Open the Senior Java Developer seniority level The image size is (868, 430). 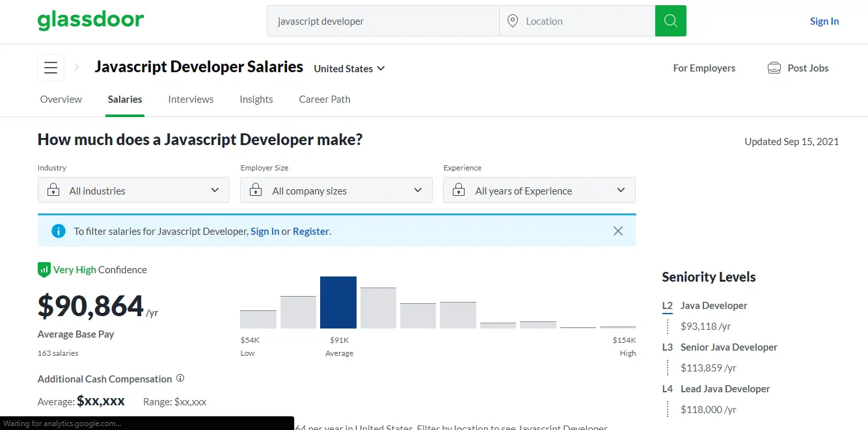729,347
